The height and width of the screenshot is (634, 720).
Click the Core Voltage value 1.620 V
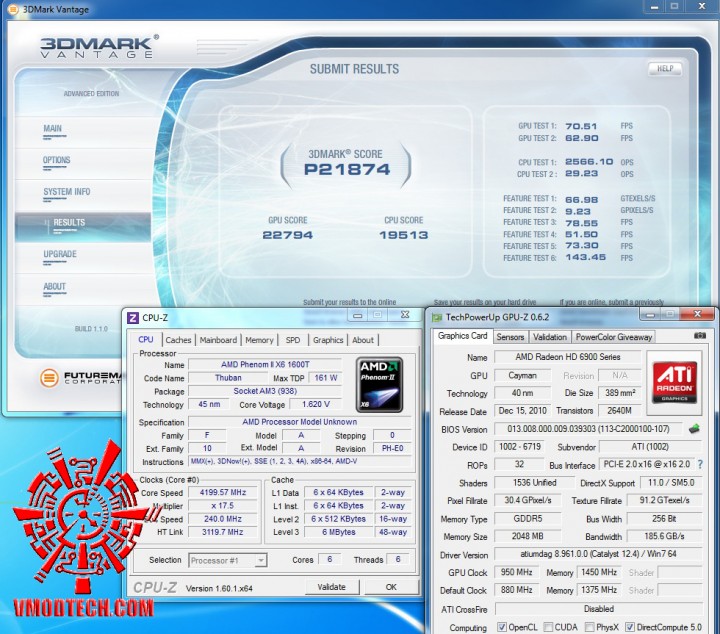315,404
